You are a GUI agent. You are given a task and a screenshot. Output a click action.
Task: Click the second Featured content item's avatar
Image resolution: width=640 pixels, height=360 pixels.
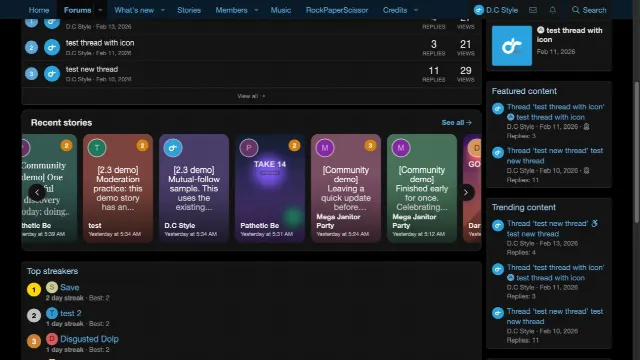pos(498,152)
